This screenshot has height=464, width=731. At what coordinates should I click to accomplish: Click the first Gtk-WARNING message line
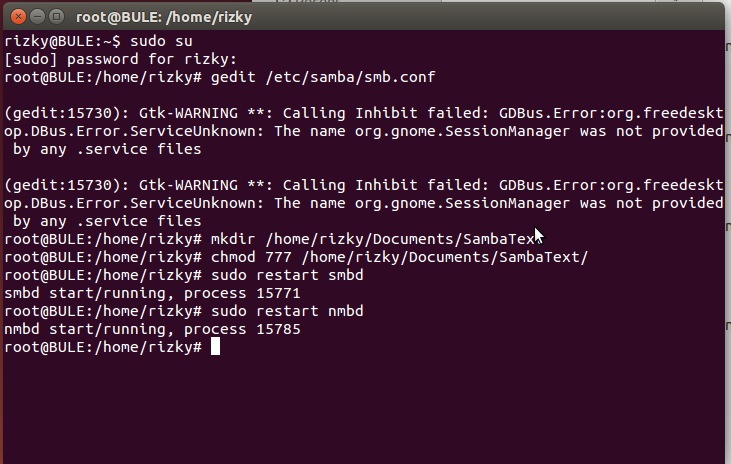click(363, 113)
